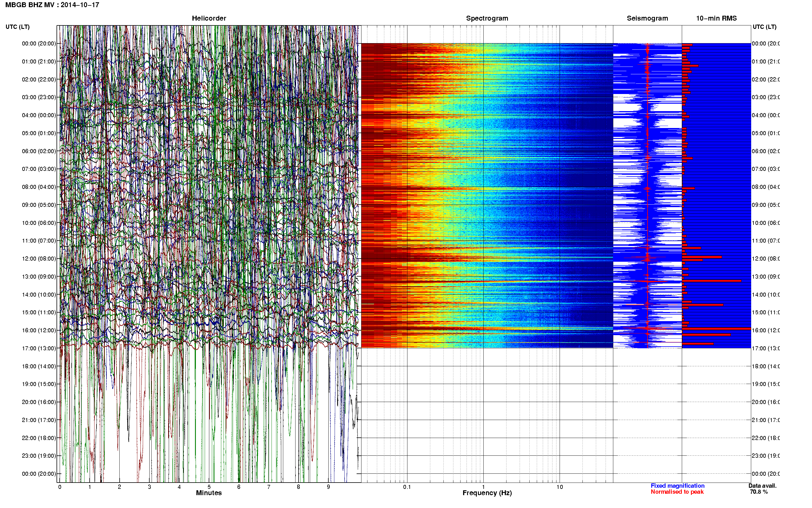This screenshot has height=508, width=812.
Task: Click the left '10:00 (06:00)' time label
Action: tap(39, 223)
